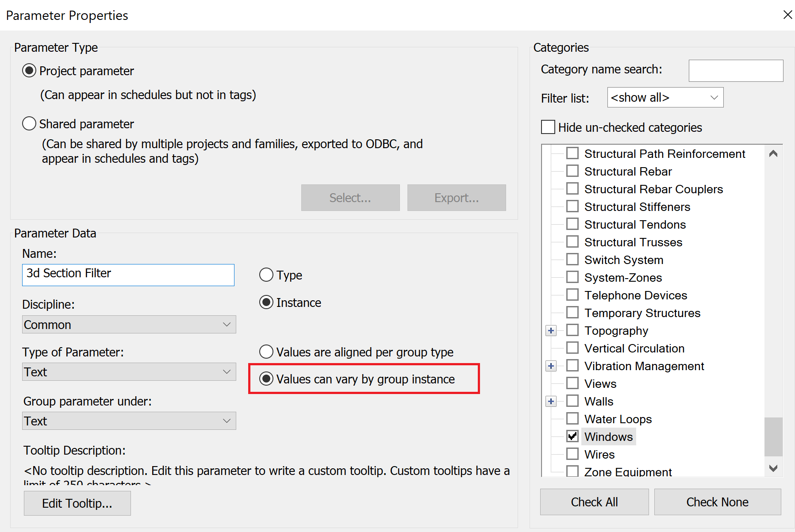Screen dimensions: 795x532
Task: Choose the Type radio option
Action: [266, 275]
